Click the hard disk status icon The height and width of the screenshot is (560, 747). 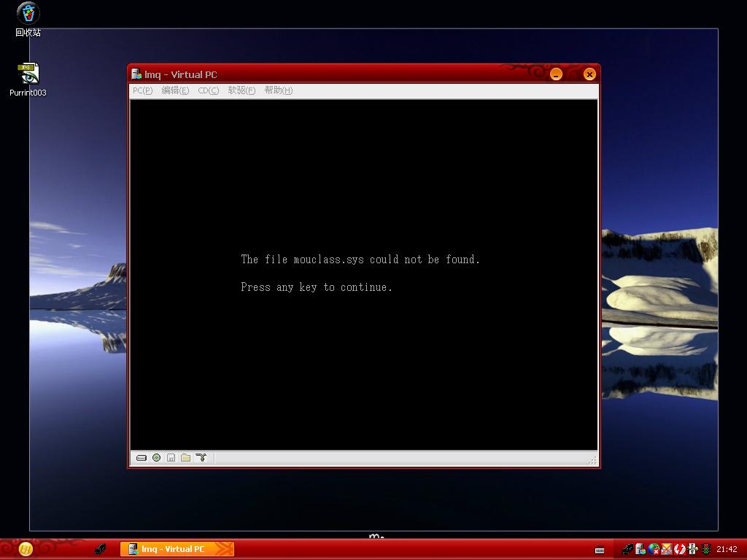[142, 458]
